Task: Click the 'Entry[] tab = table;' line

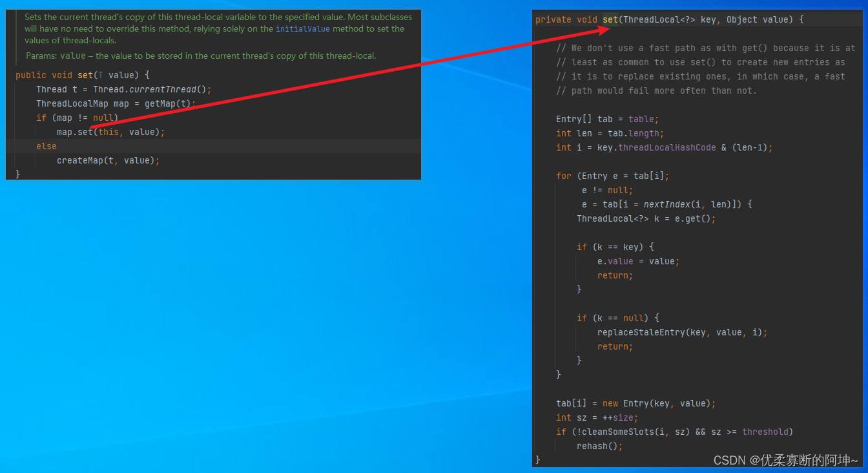Action: pos(608,119)
